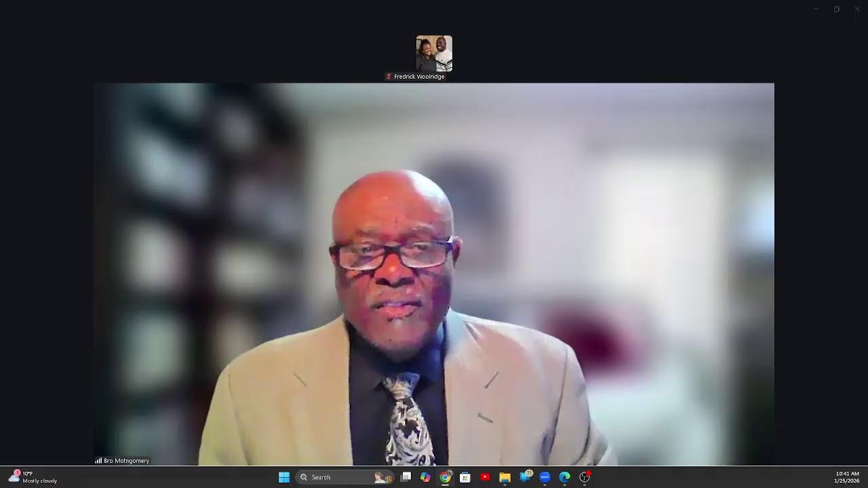The image size is (868, 488).
Task: Open Microsoft Store from the taskbar
Action: (465, 477)
